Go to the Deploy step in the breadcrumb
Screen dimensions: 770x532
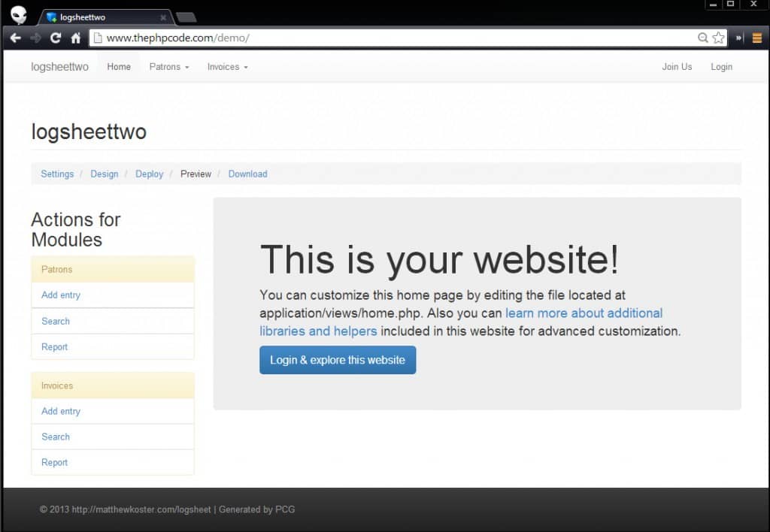[149, 174]
